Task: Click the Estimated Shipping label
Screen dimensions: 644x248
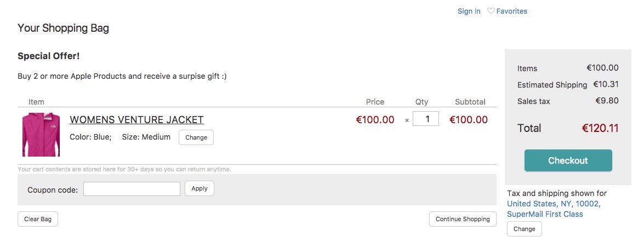Action: pos(552,85)
